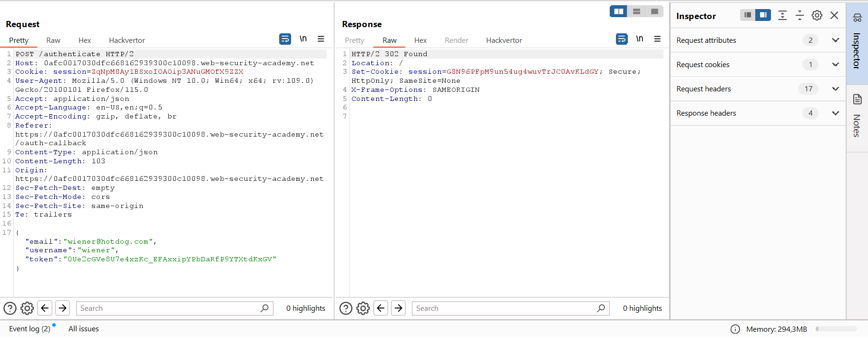
Task: Click the "username" JSON line in request
Action: pos(72,250)
